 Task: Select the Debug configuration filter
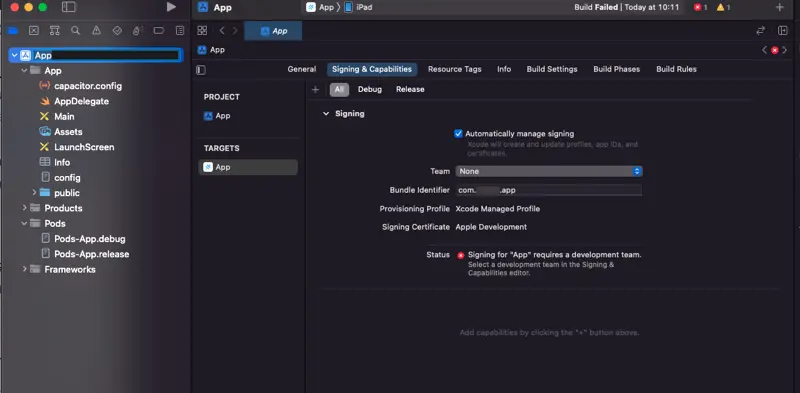[x=370, y=89]
